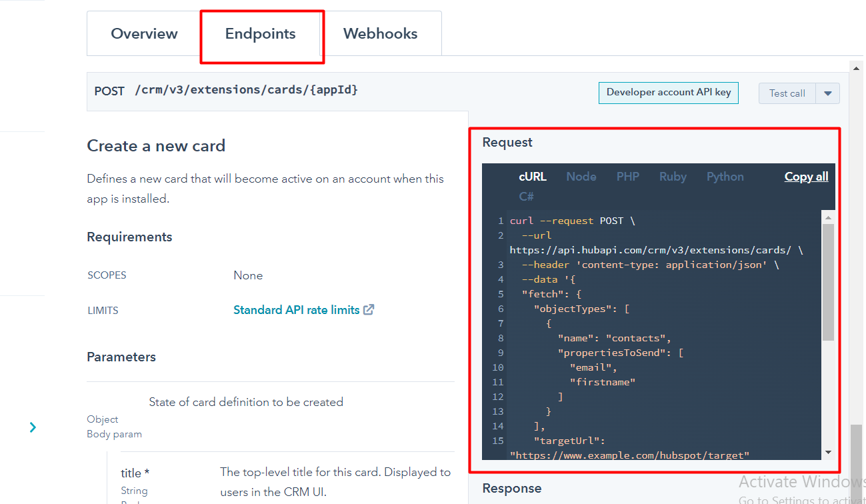
Task: Click the Copy all link
Action: pyautogui.click(x=805, y=176)
